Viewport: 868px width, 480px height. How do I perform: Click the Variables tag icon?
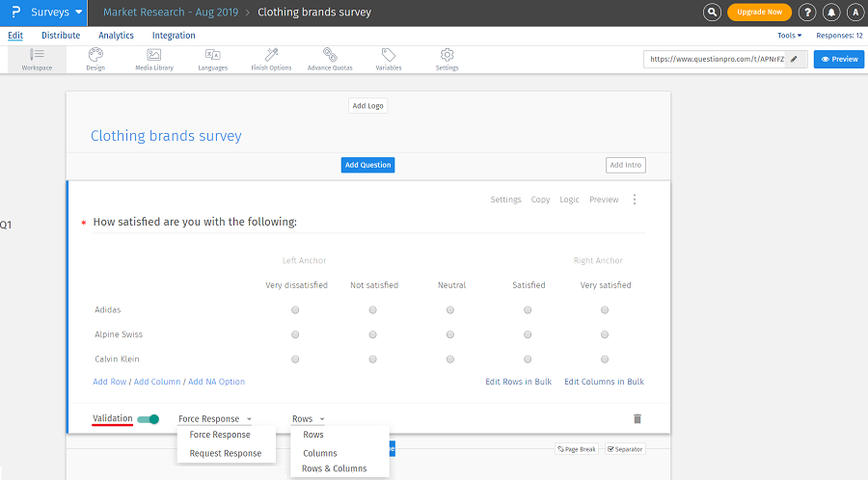388,56
